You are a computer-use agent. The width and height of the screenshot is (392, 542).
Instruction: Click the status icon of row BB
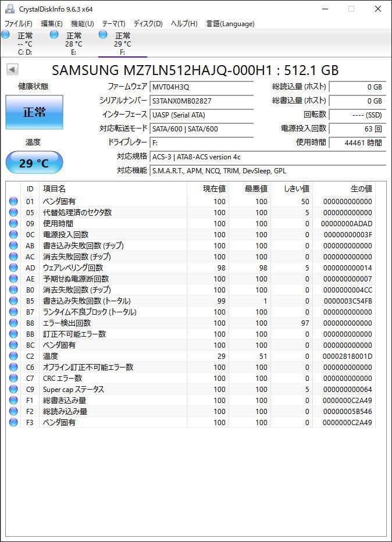[x=13, y=334]
